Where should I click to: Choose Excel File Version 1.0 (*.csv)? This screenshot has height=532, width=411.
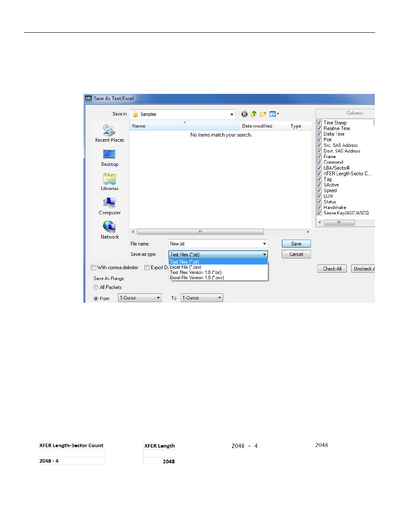tap(218, 277)
